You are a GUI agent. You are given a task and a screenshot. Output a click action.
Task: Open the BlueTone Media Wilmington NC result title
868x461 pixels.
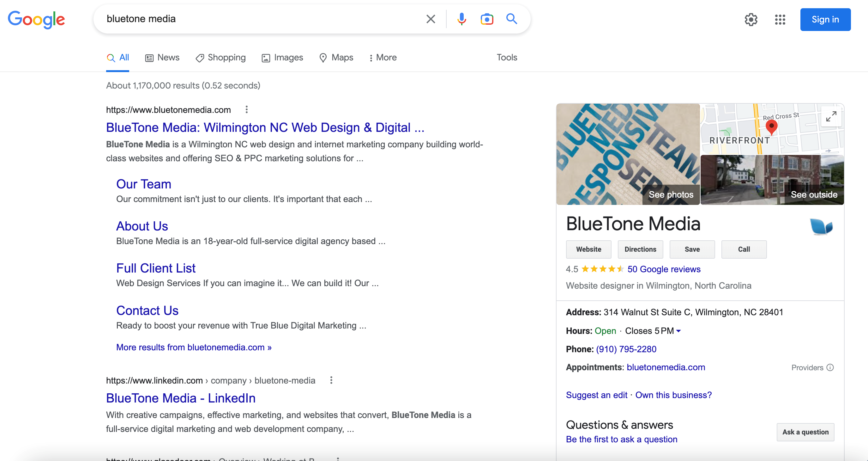[265, 127]
